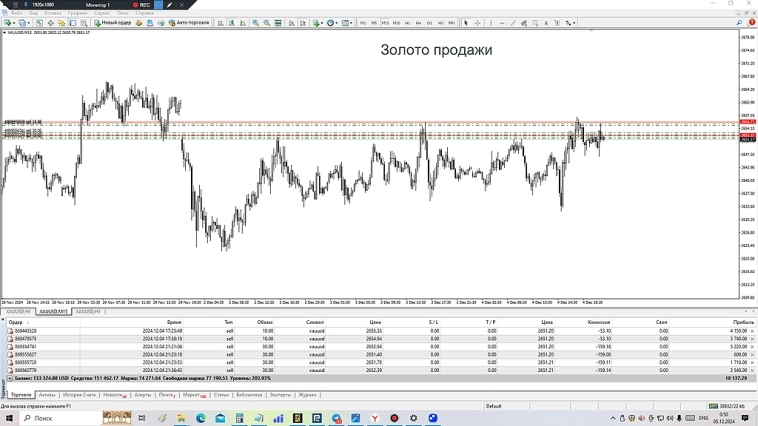
Task: Open the Журнал terminal tab
Action: coord(307,395)
